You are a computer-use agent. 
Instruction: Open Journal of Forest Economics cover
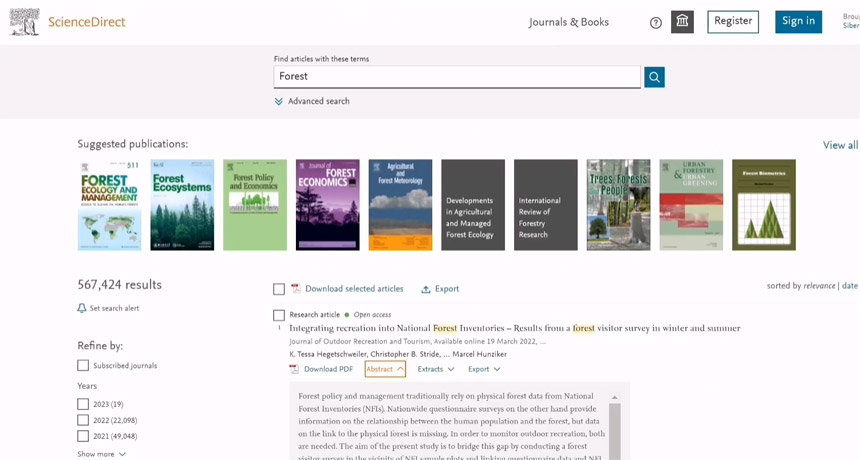pos(327,205)
